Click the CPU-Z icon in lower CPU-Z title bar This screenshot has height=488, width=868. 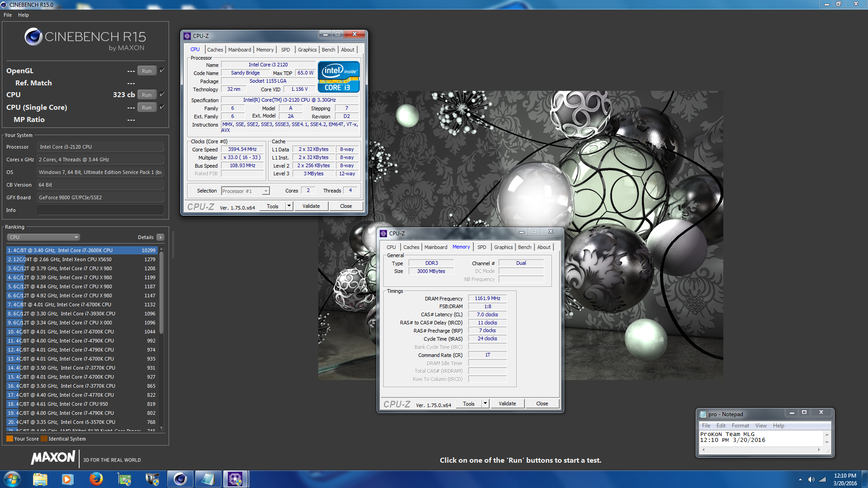[383, 233]
